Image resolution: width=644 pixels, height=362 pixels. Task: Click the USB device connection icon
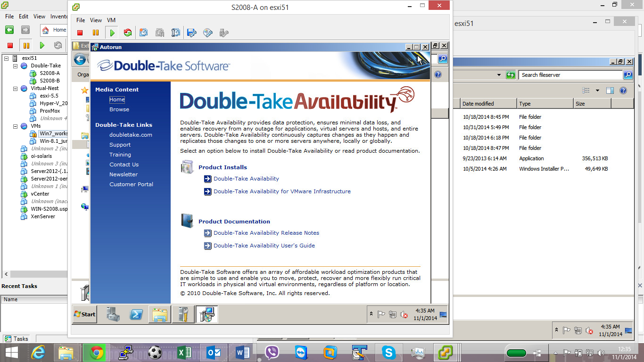click(224, 33)
